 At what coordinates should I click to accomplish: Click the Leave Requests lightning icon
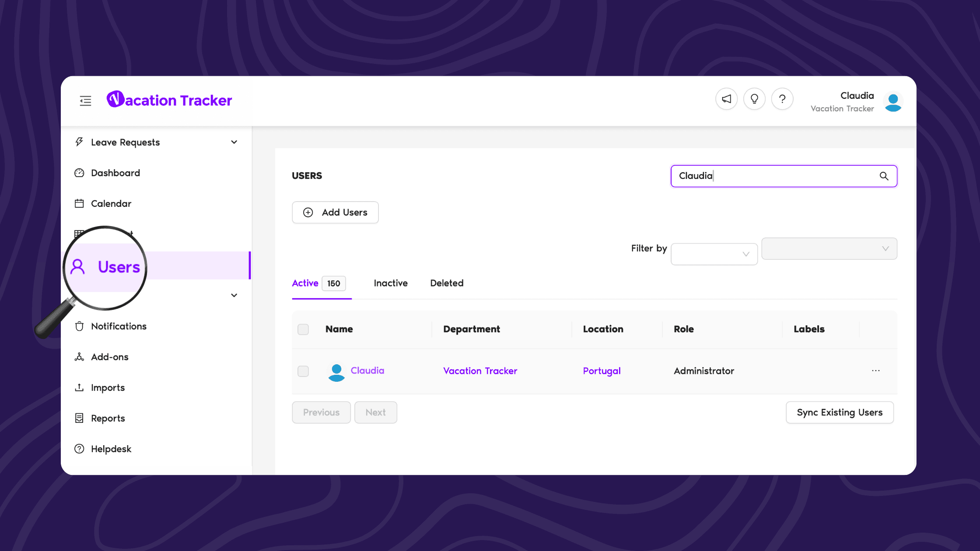tap(79, 142)
